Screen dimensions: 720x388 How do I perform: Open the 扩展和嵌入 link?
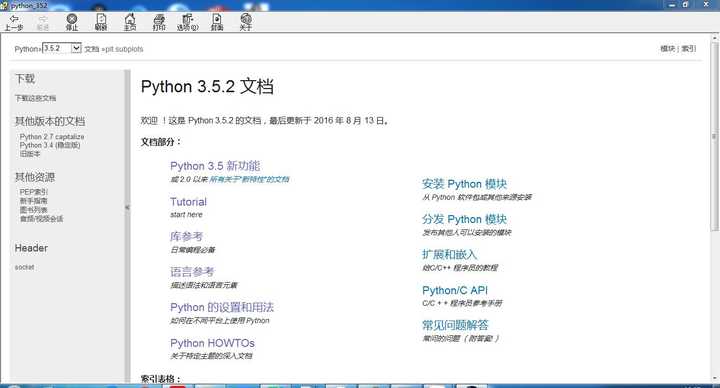click(450, 254)
